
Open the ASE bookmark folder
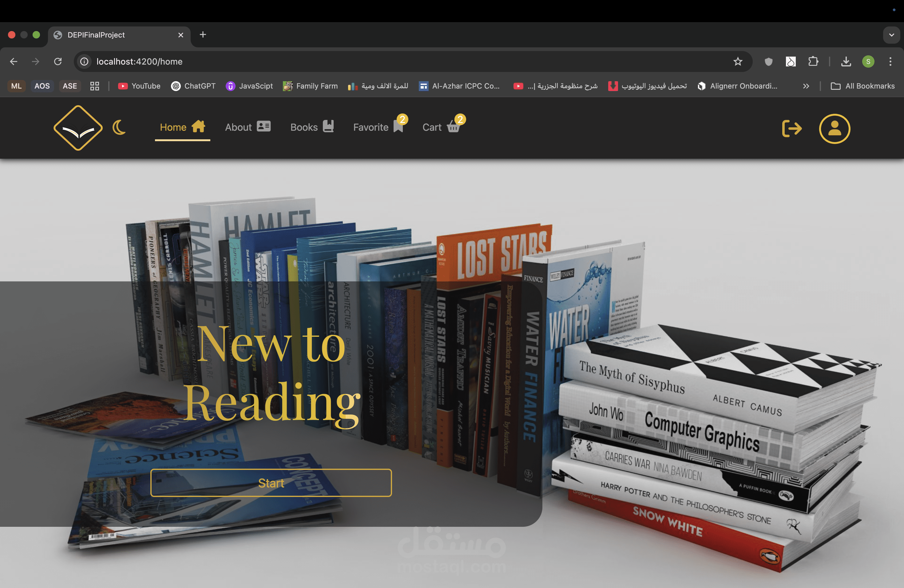(x=70, y=86)
